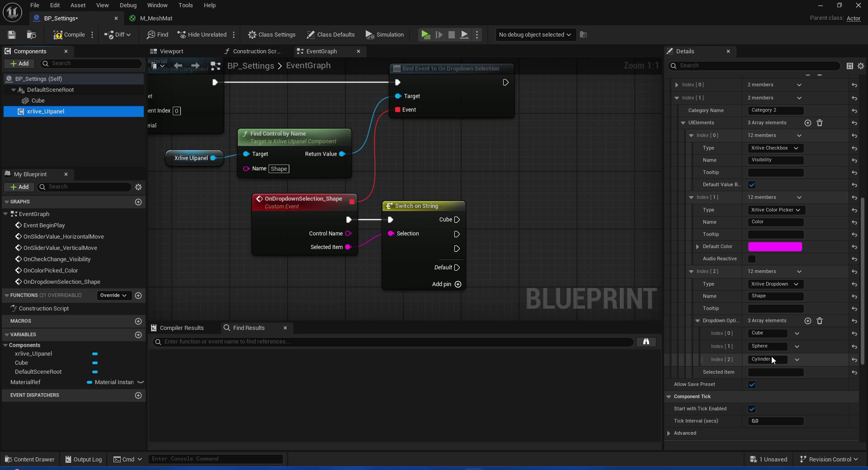Screen dimensions: 868x470
Task: Toggle visibility of Cube variable
Action: (95, 363)
